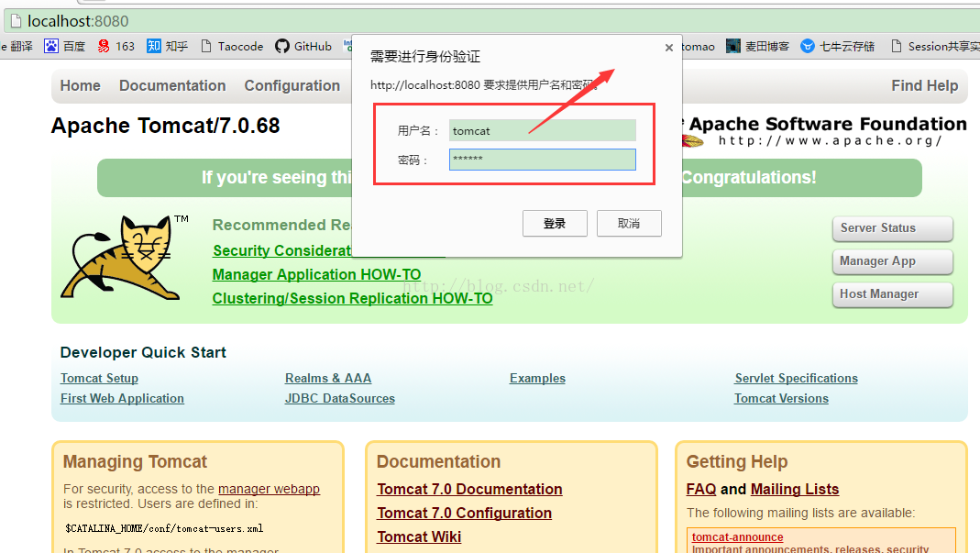Screen dimensions: 980x553
Task: Open the Mailing Lists link
Action: point(795,489)
